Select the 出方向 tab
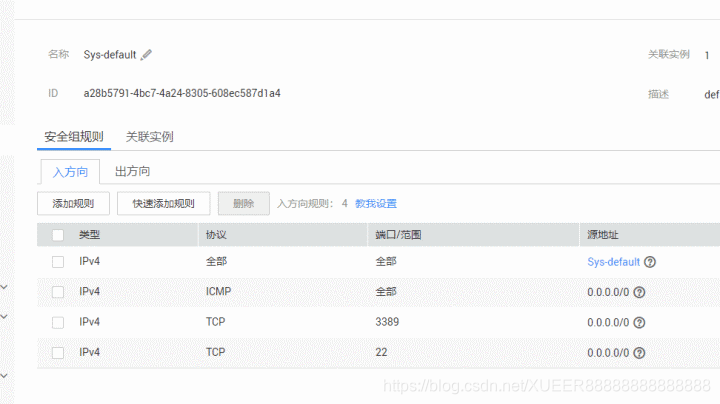720x404 pixels. [132, 171]
